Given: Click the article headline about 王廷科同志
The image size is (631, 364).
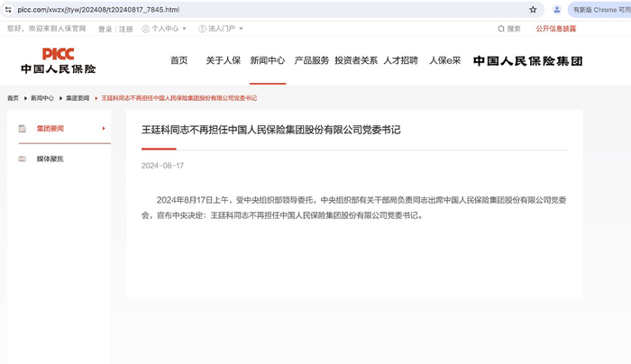Looking at the screenshot, I should click(x=270, y=130).
